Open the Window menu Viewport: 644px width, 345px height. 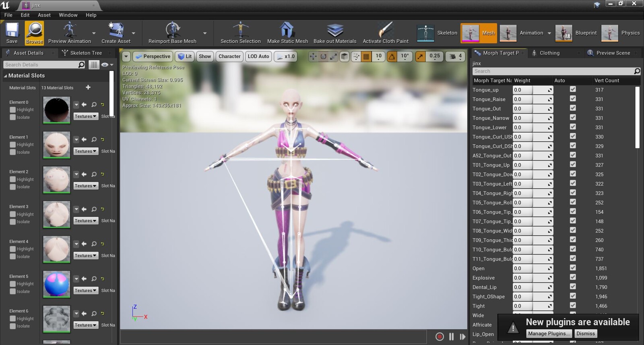[68, 15]
